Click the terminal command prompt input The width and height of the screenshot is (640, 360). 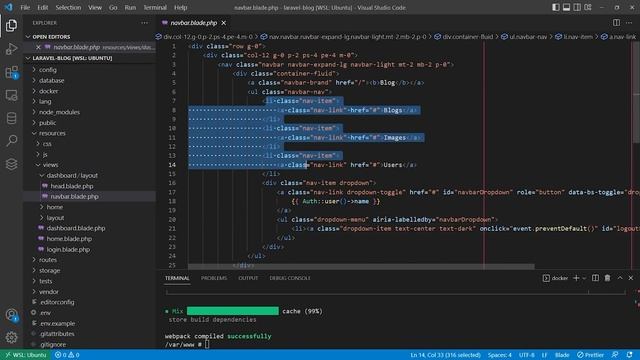(207, 344)
